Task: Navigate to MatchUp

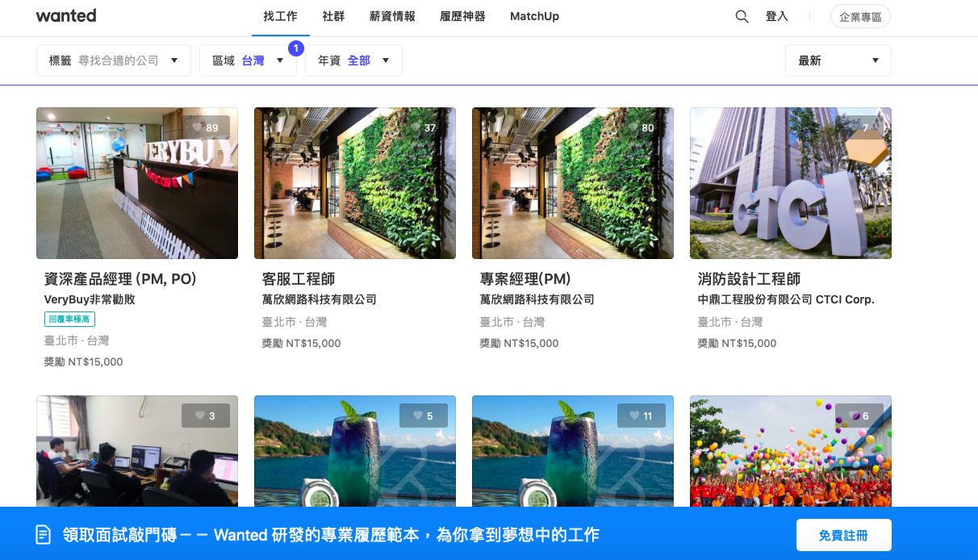Action: point(534,16)
